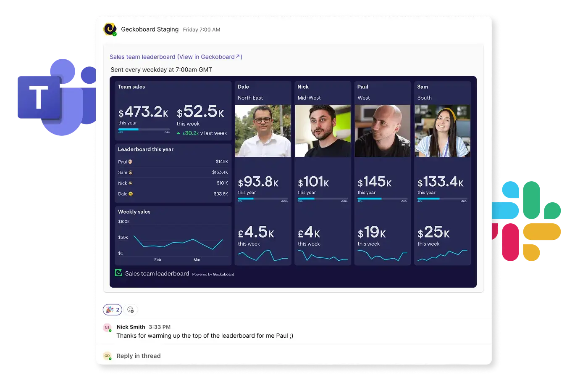The image size is (588, 381).
Task: Click the Paul row in the leaderboard
Action: click(173, 161)
